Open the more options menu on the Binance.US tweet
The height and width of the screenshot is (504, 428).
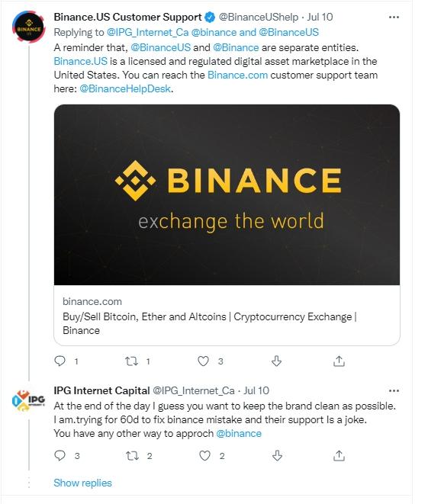pos(394,17)
